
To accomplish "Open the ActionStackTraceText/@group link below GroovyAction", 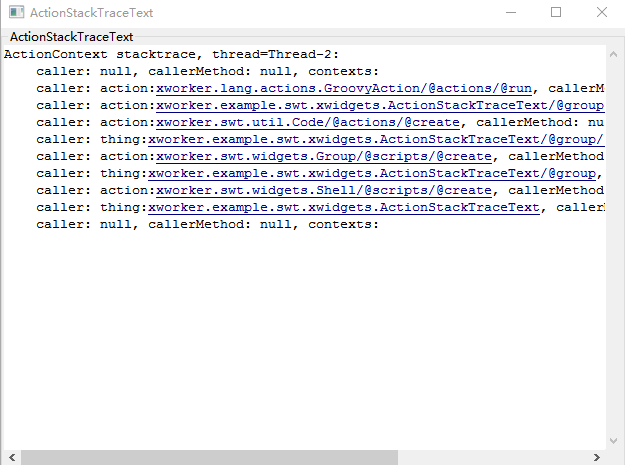I will (380, 105).
